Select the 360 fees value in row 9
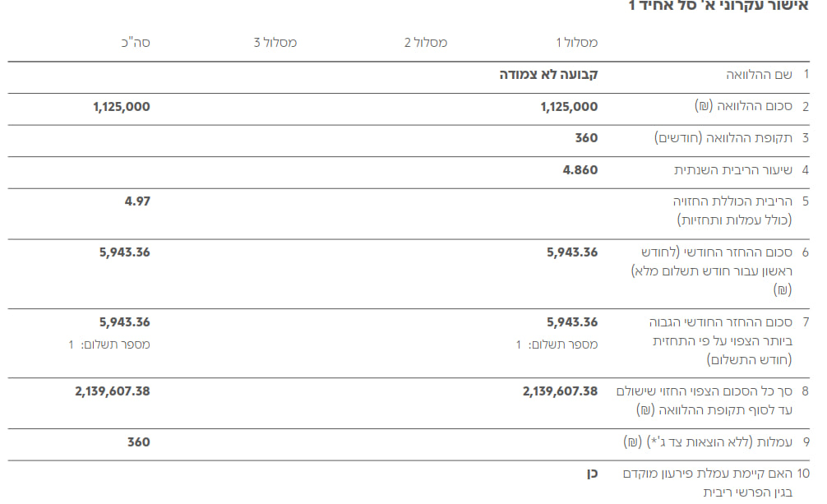The image size is (827, 504). [138, 442]
